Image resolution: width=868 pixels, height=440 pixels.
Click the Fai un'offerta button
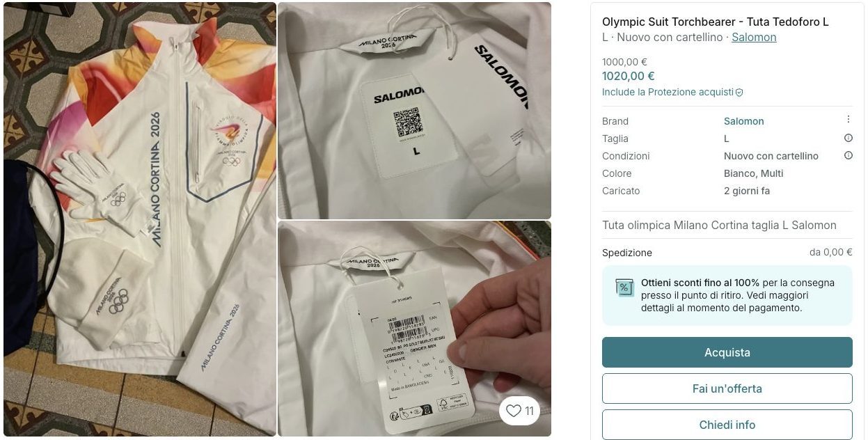tap(727, 388)
